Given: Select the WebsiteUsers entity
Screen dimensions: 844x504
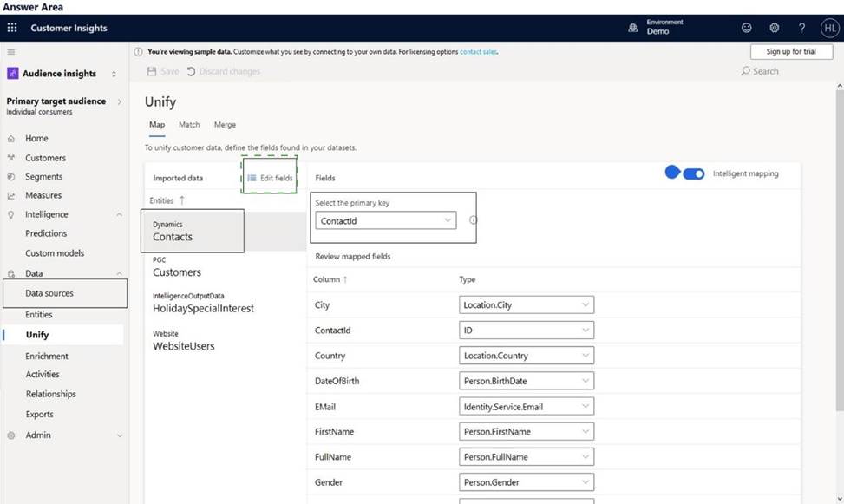Looking at the screenshot, I should tap(184, 345).
